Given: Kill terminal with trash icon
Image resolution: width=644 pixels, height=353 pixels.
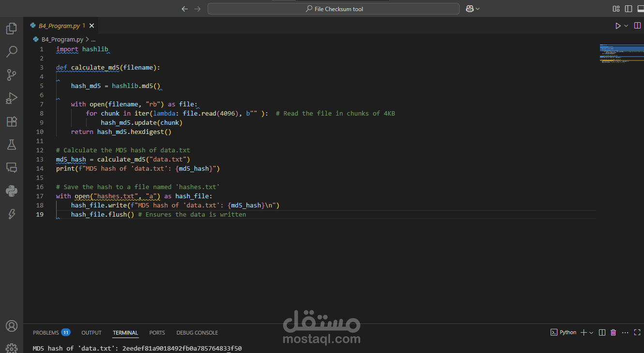Looking at the screenshot, I should 614,332.
